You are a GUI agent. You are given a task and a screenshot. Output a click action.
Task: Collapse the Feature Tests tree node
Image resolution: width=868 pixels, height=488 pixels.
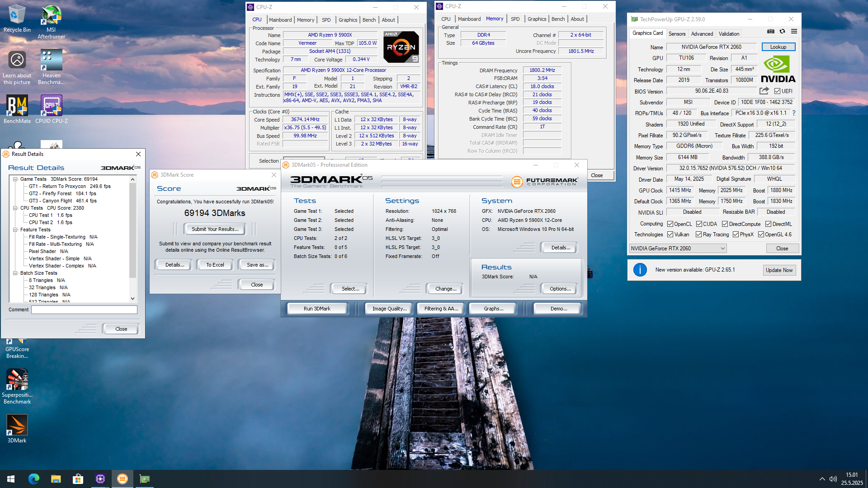pos(15,230)
